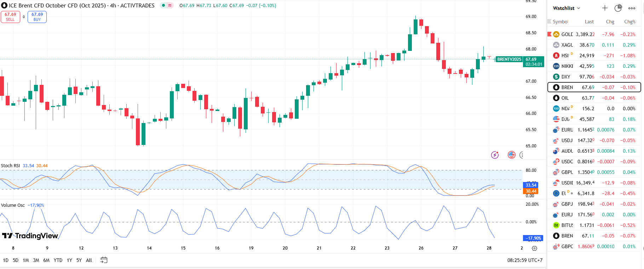Toggle the green market status indicator
The width and height of the screenshot is (644, 269).
[x=163, y=5]
